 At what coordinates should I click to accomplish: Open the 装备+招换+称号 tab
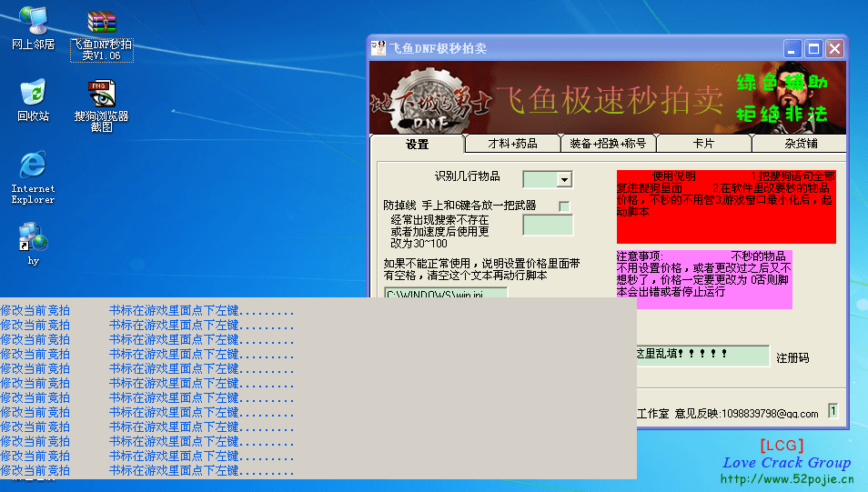pyautogui.click(x=608, y=144)
